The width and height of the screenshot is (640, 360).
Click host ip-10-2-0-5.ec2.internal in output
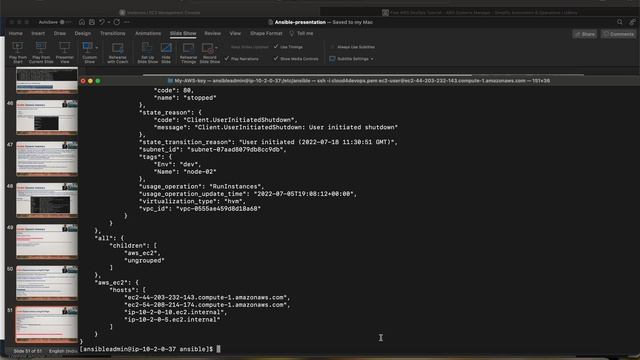(x=172, y=320)
